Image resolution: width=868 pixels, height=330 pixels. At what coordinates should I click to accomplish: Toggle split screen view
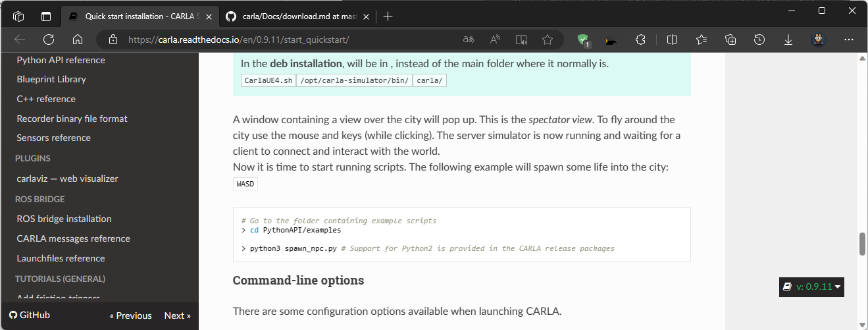[672, 40]
